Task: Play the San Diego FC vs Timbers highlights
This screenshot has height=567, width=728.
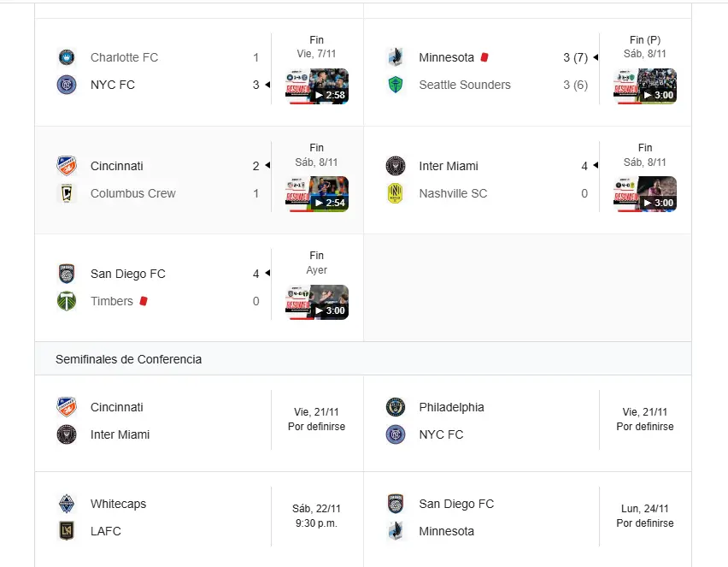Action: [x=317, y=302]
